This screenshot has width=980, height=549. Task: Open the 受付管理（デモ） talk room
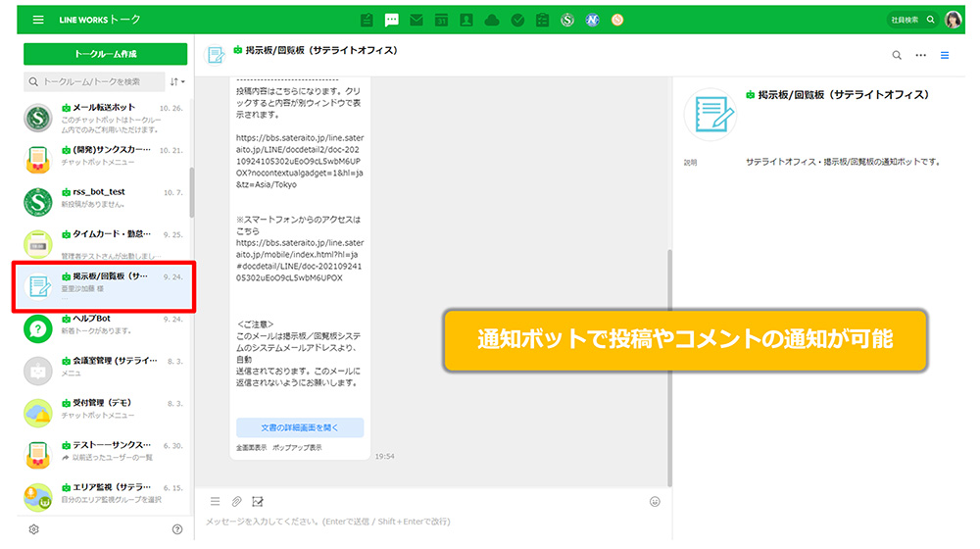coord(104,412)
